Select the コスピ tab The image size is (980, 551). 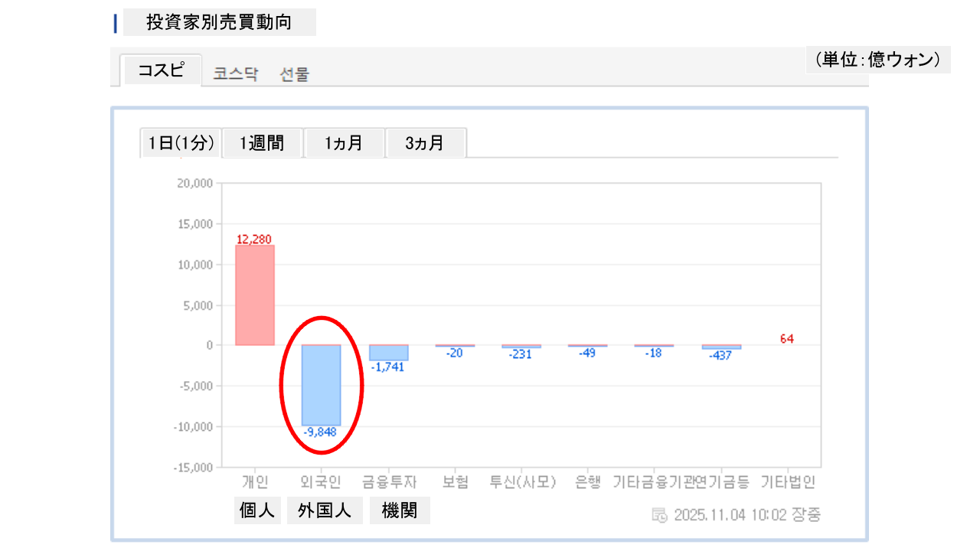(162, 70)
